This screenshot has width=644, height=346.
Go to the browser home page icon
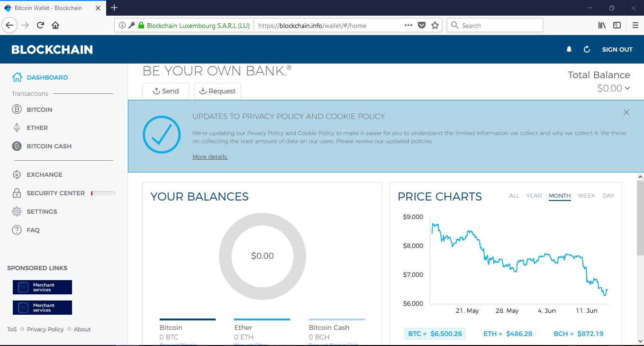[x=55, y=26]
